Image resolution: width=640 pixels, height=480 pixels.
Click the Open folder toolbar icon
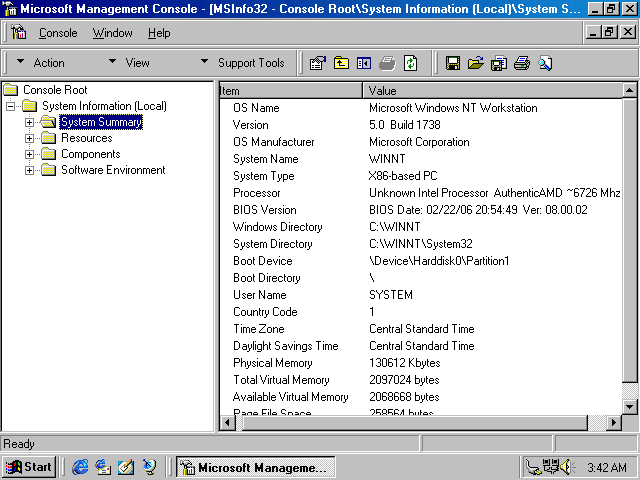click(476, 63)
